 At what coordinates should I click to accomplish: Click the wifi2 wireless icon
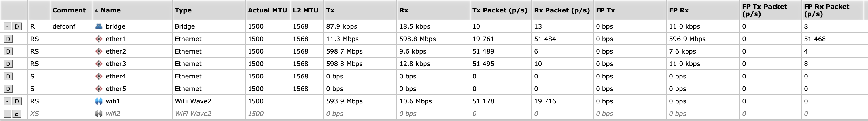99,114
